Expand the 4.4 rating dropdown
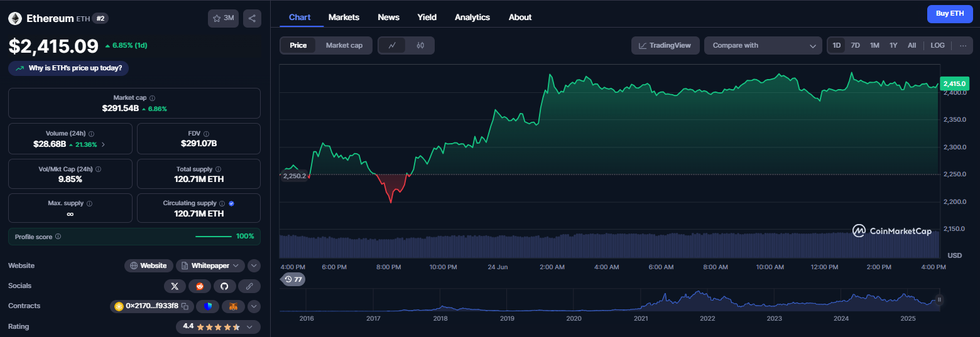980x337 pixels. click(218, 326)
